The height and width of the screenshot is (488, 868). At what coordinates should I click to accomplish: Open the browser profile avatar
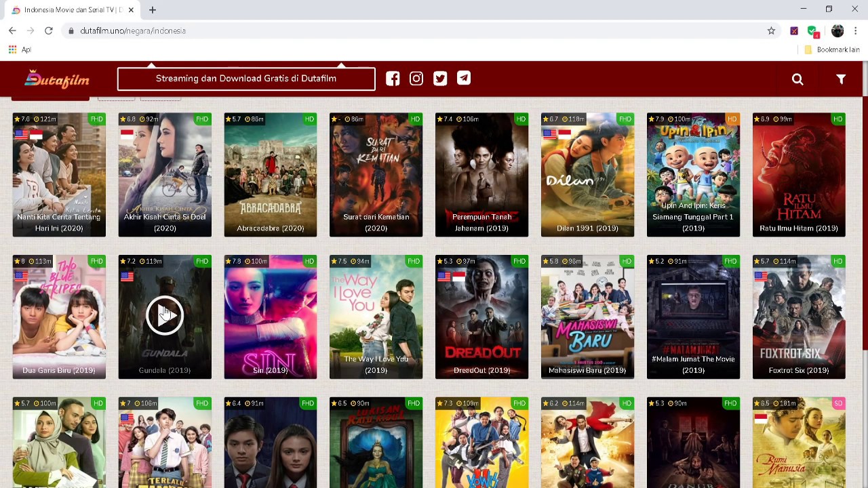tap(837, 30)
